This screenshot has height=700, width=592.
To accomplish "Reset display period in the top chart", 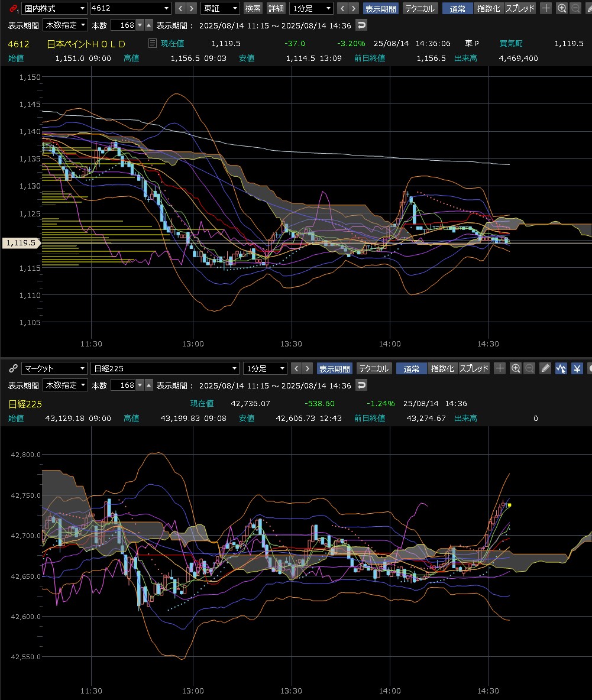I will 361,25.
